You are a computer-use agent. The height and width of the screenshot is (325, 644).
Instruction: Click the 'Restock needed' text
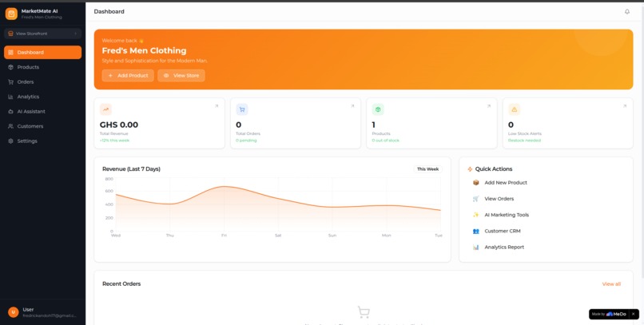[524, 141]
